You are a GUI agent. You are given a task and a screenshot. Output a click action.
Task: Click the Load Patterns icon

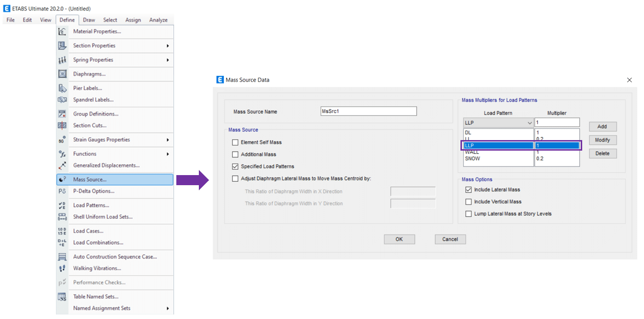point(62,205)
